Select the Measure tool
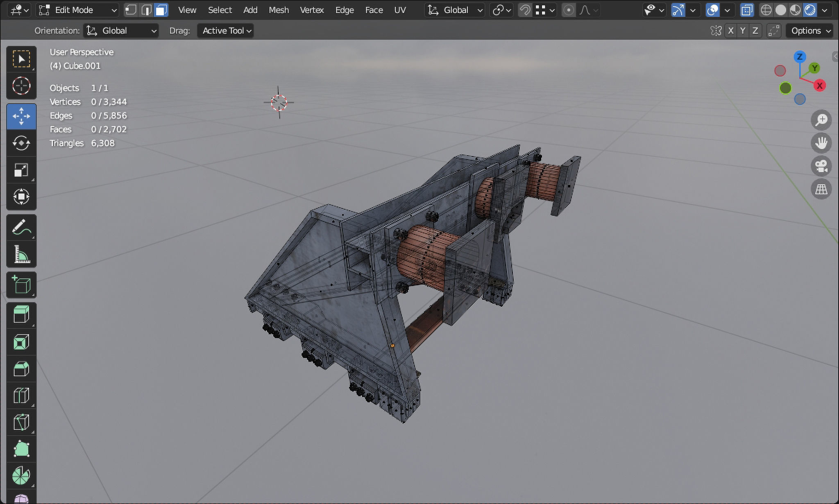This screenshot has height=504, width=839. pyautogui.click(x=21, y=254)
